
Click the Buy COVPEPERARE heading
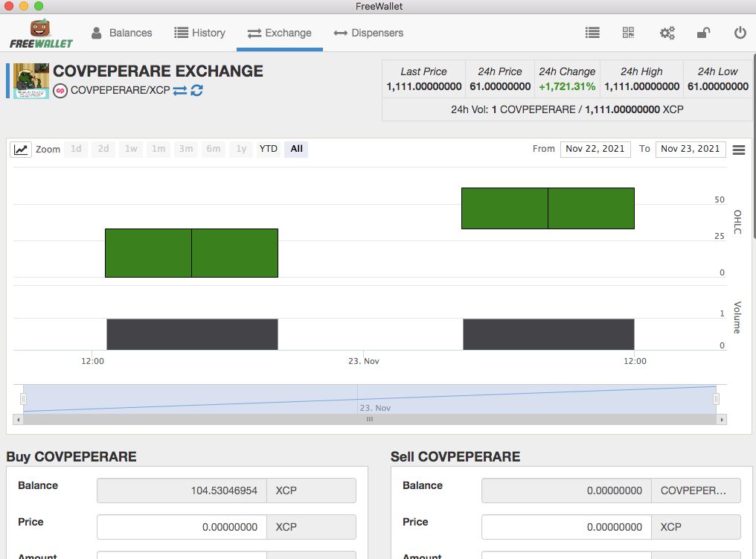71,457
